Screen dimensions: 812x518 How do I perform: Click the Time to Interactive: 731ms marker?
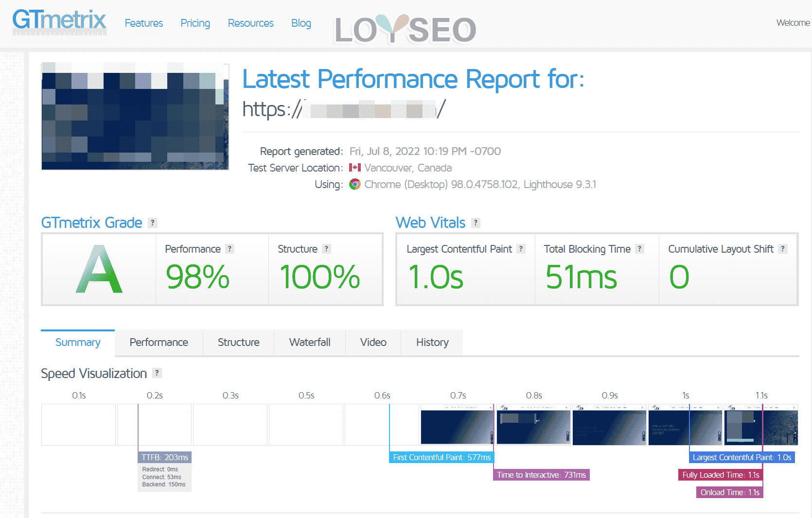coord(541,475)
